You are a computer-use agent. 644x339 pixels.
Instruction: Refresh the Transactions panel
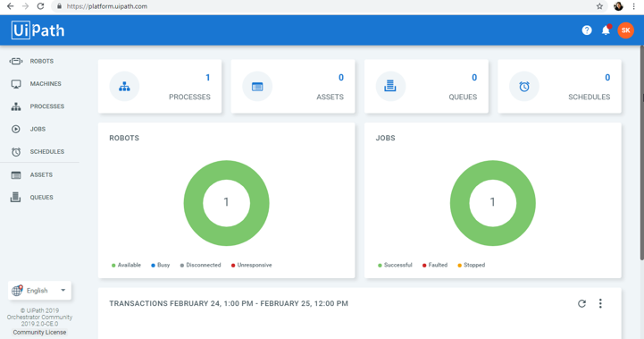(x=581, y=303)
